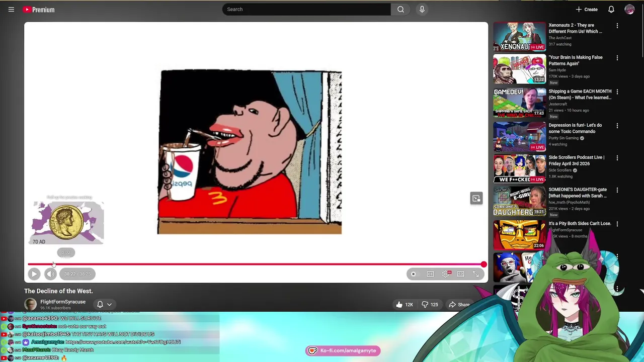Viewport: 644px width, 362px height.
Task: Focus the Search input field
Action: click(306, 9)
